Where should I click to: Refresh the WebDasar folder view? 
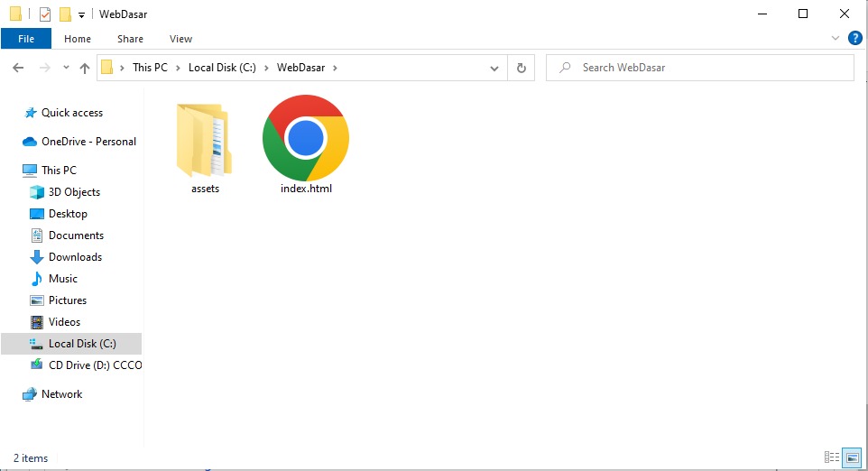click(x=521, y=68)
